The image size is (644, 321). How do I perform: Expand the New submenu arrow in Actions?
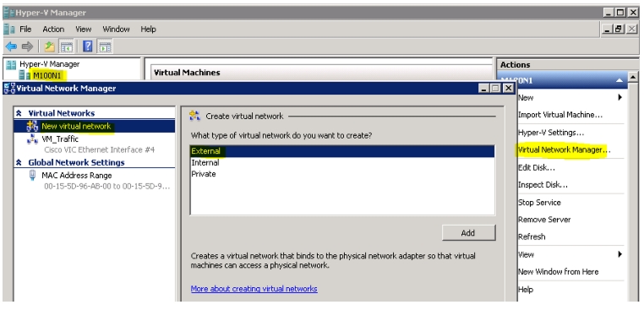point(619,97)
